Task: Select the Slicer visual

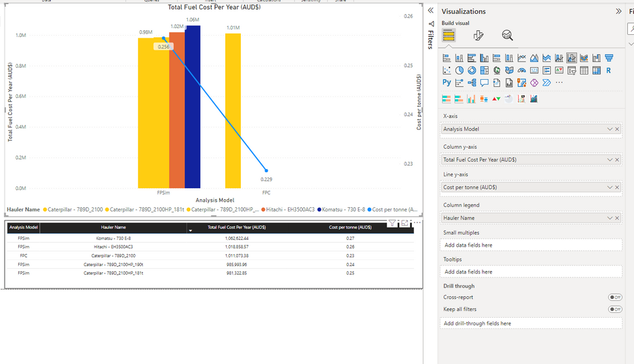Action: (x=572, y=70)
